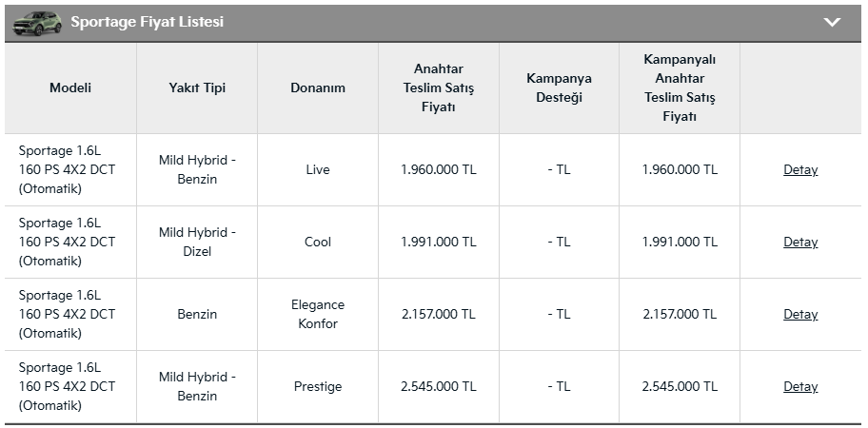Select the Prestige trim cell

[318, 387]
